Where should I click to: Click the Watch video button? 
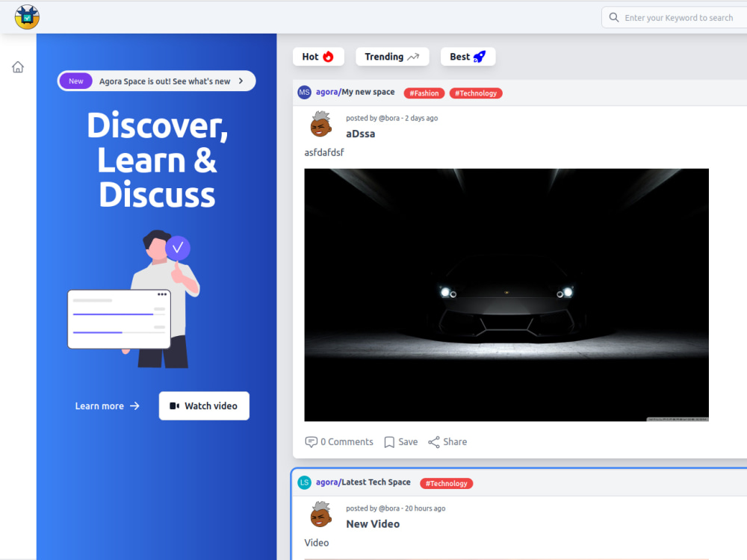pos(204,405)
